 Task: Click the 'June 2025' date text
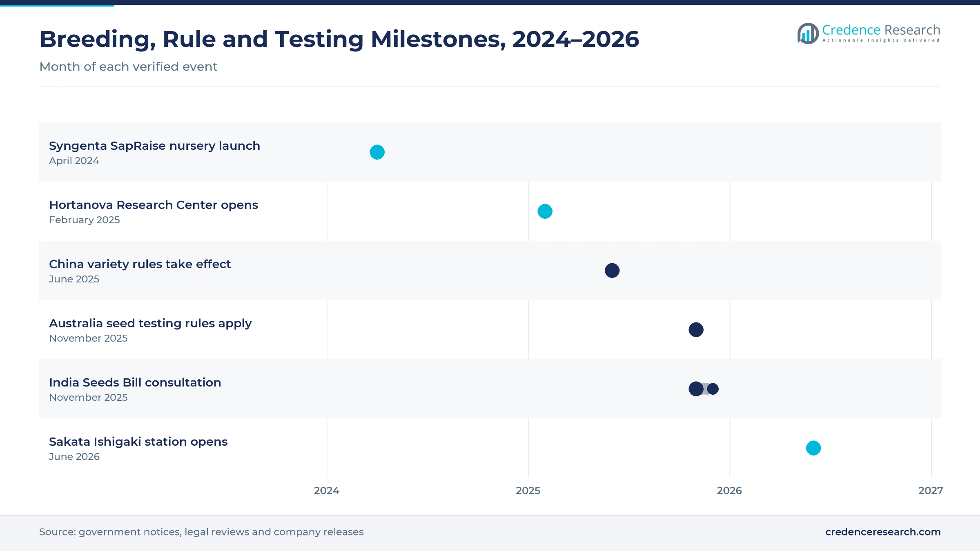coord(74,279)
